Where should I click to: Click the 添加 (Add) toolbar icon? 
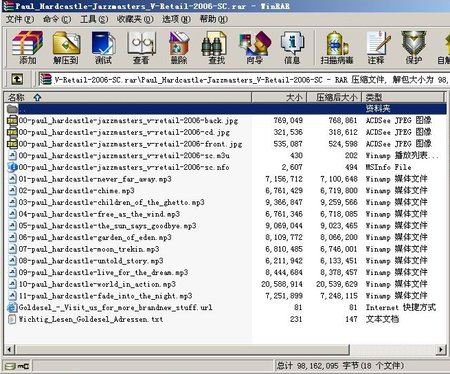pos(28,47)
